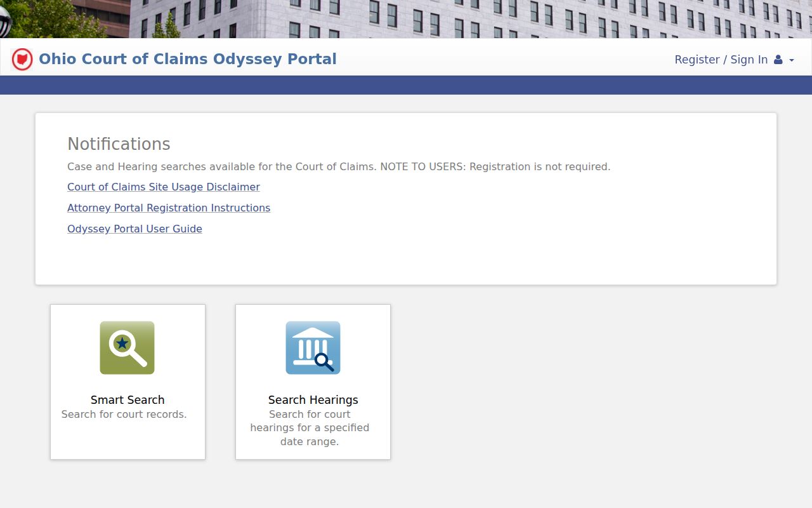Click the user profile icon
The width and height of the screenshot is (812, 508).
778,60
